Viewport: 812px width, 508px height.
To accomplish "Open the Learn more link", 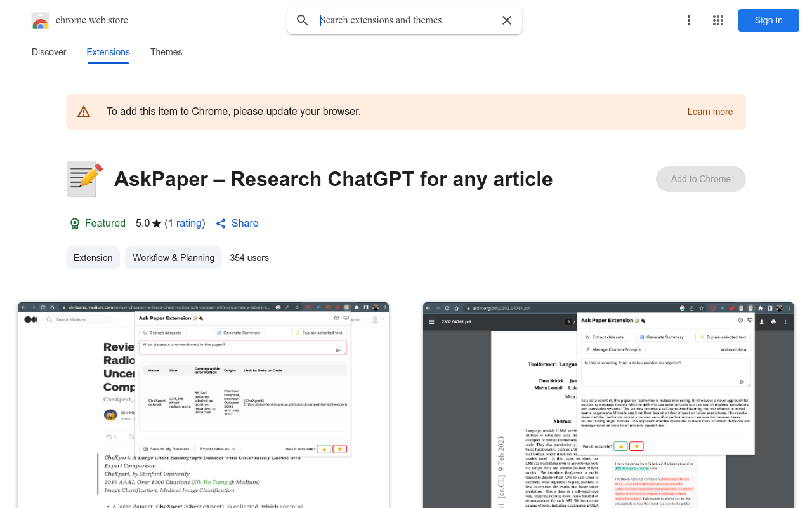I will pos(710,112).
